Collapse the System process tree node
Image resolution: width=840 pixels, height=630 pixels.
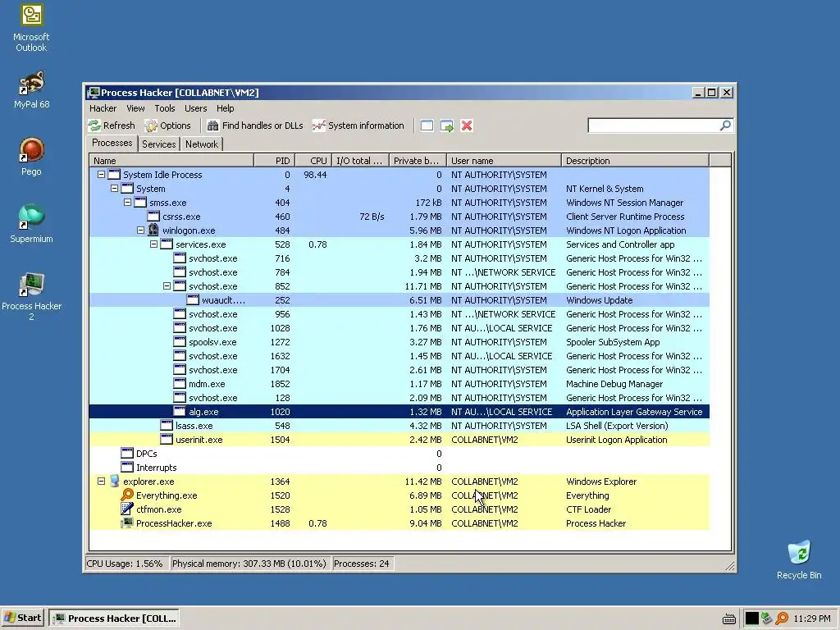pos(114,189)
